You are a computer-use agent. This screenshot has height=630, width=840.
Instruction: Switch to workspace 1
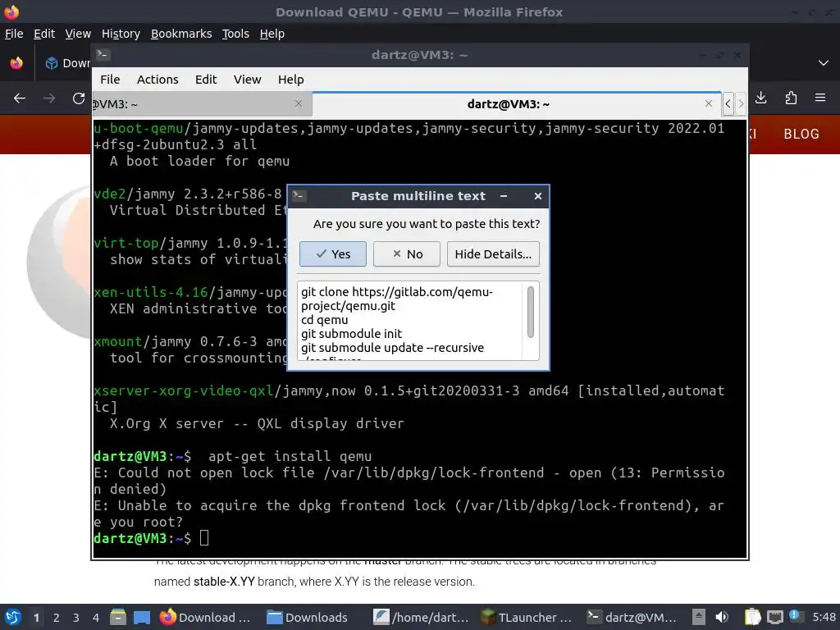pos(36,618)
